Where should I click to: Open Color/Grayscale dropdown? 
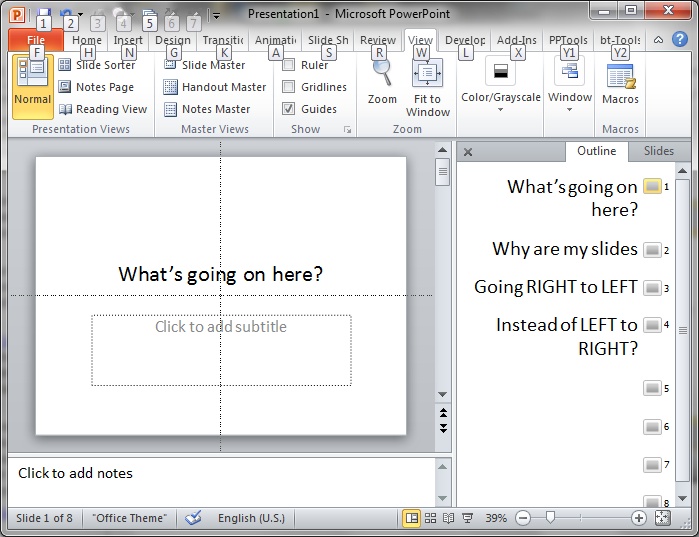tap(500, 85)
